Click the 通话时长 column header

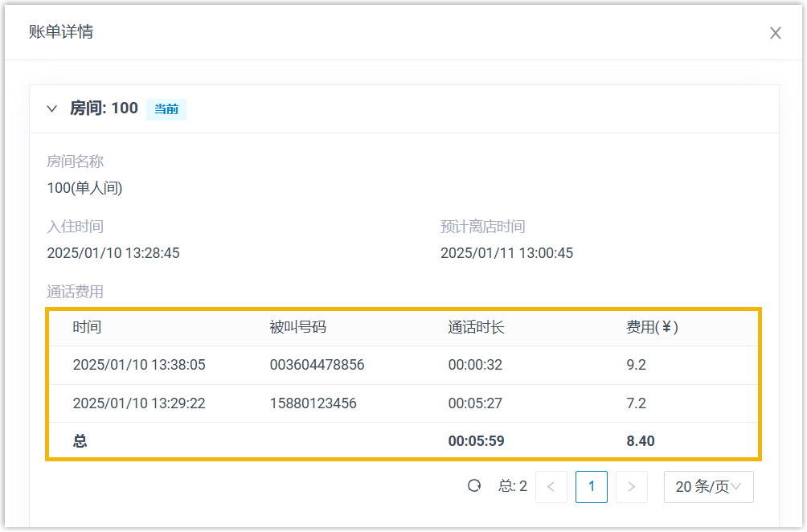476,327
